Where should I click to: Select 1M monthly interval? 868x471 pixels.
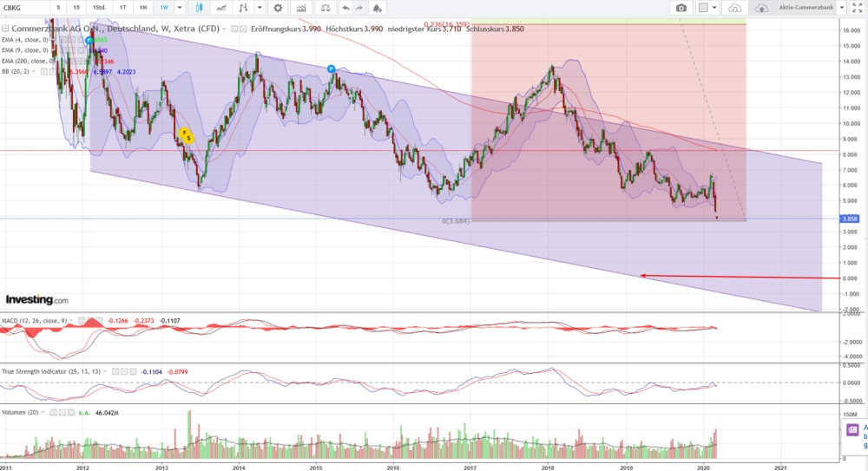point(143,8)
